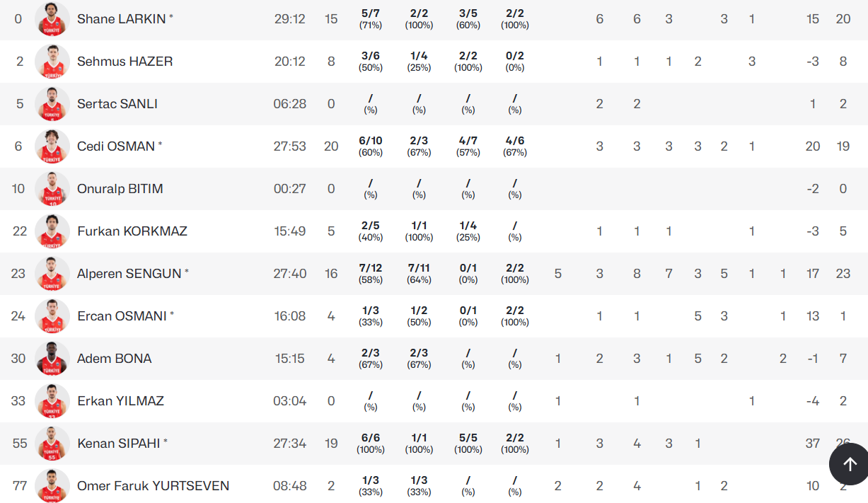The height and width of the screenshot is (503, 868).
Task: Select Omer Faruk YURTSEVEN's name link
Action: (x=153, y=486)
